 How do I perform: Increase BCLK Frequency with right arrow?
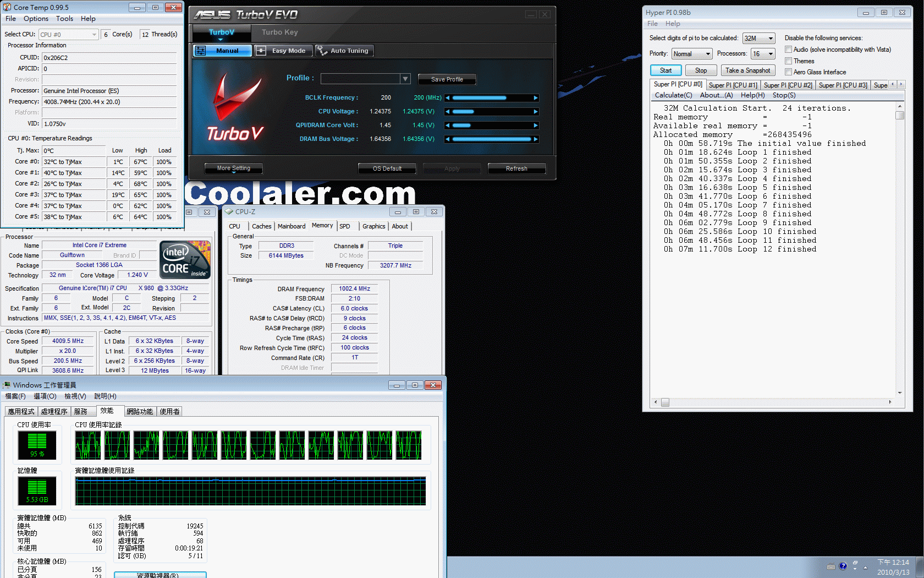[x=536, y=98]
